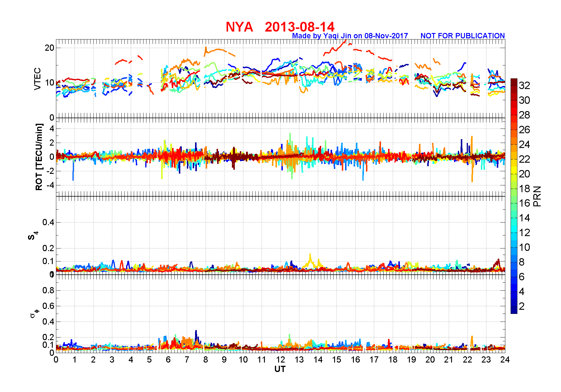Image resolution: width=561 pixels, height=392 pixels.
Task: Click colorbar tick label 20
Action: (524, 174)
